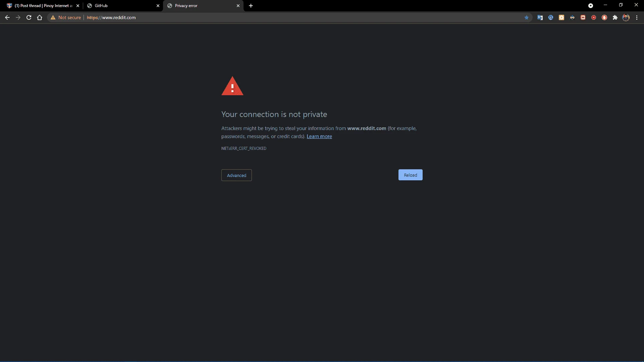Click the NET::ERR_CERT_REVOKED error code
This screenshot has height=362, width=644.
pyautogui.click(x=244, y=148)
